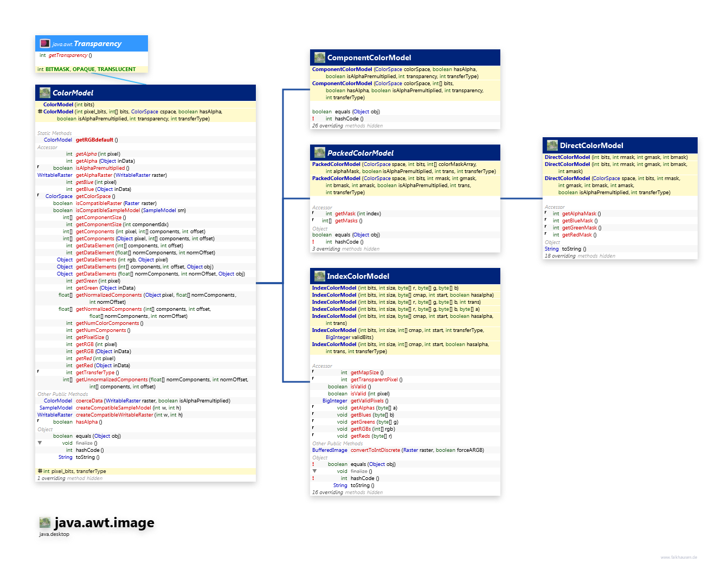Click the protected marker beside pixel_bits field

40,471
